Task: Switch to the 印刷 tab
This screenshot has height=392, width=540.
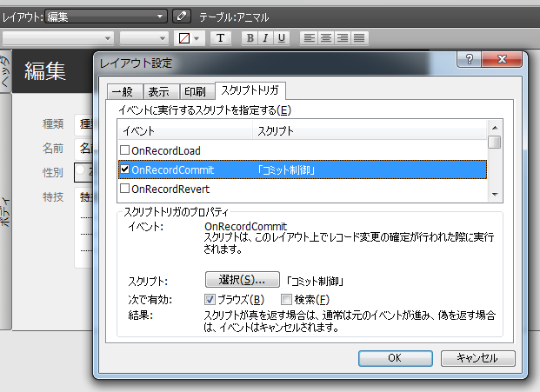Action: click(197, 91)
